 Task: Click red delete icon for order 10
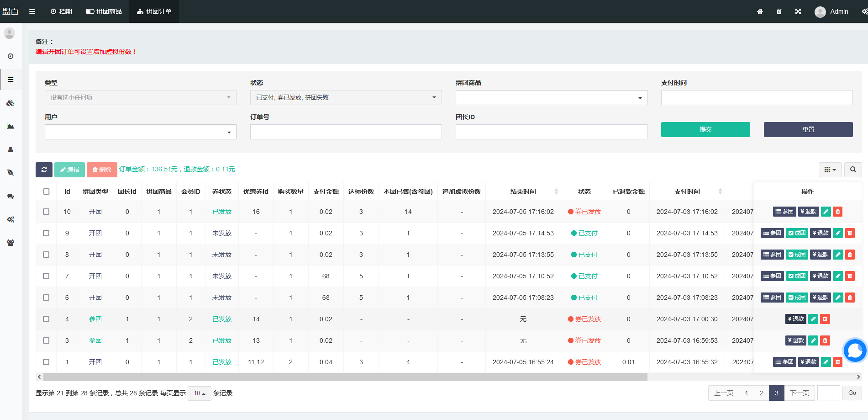tap(837, 212)
